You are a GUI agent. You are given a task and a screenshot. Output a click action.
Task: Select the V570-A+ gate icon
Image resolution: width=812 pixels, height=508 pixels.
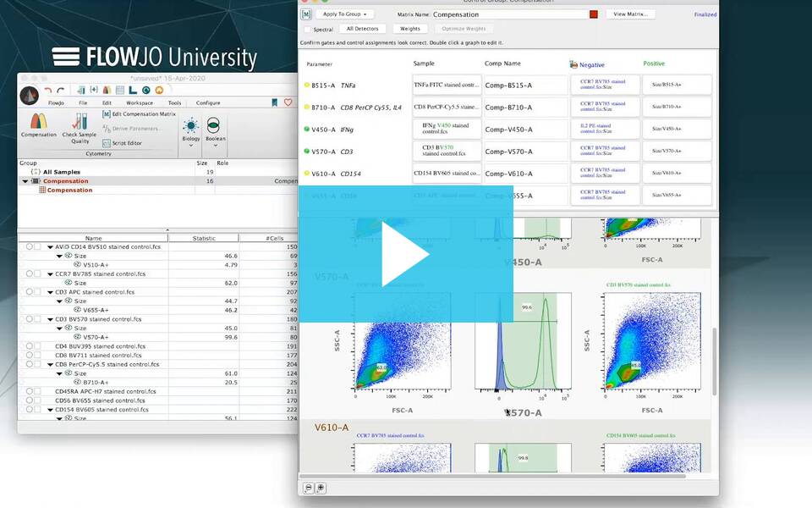[78, 336]
